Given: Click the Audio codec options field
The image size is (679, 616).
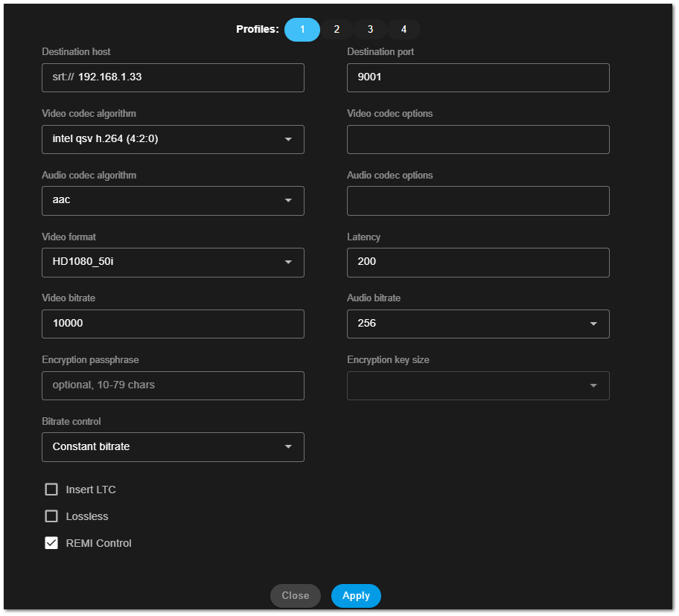Looking at the screenshot, I should pos(478,201).
